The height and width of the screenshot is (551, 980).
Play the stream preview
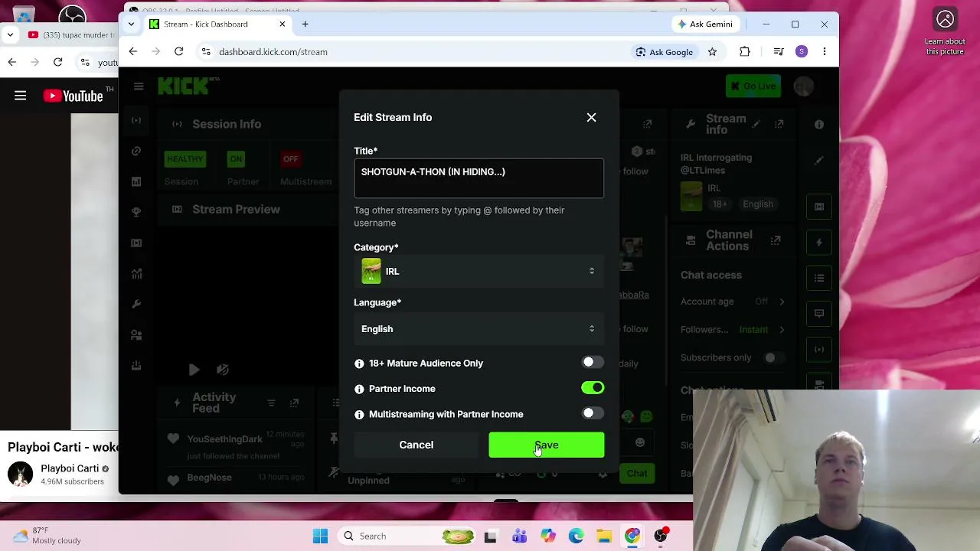[x=194, y=370]
